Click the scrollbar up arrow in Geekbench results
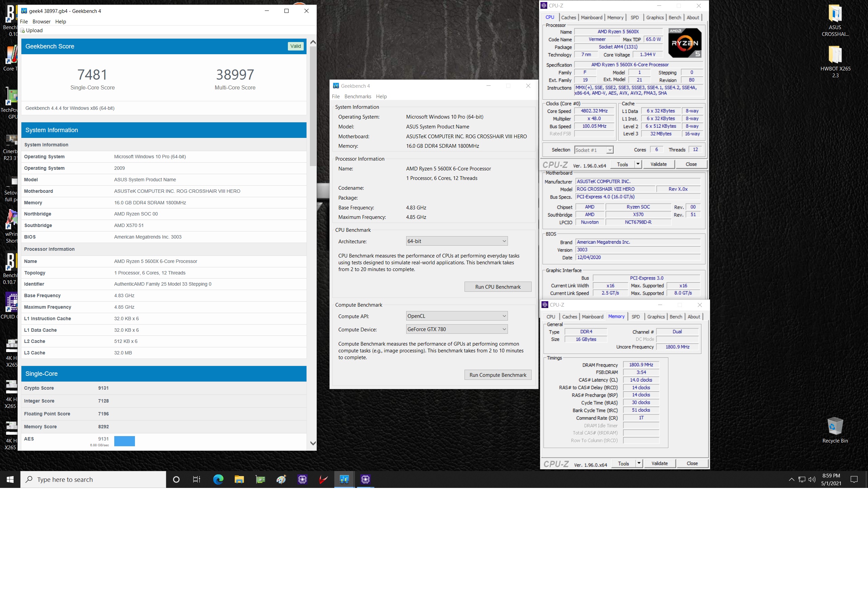The image size is (868, 615). [x=313, y=42]
